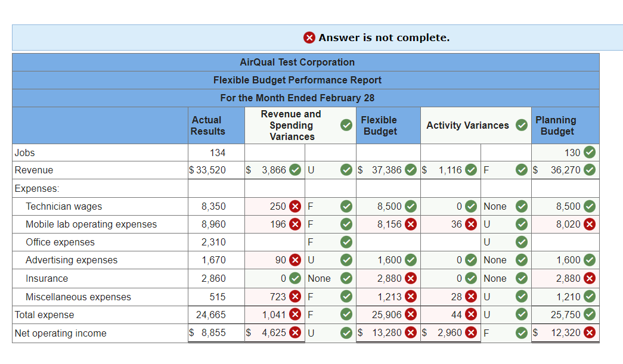Click the red X beside Advertising variance 90
Viewport: 623px width, 364px height.
coord(295,260)
